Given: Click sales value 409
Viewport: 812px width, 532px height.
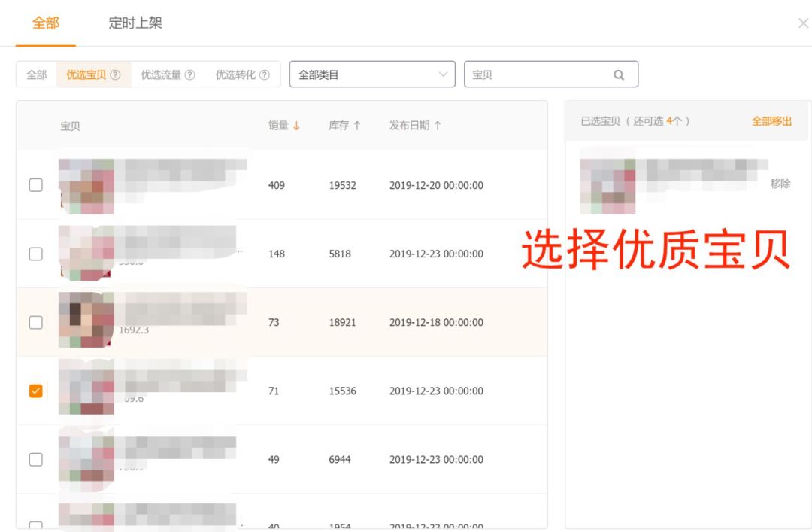Looking at the screenshot, I should click(277, 185).
